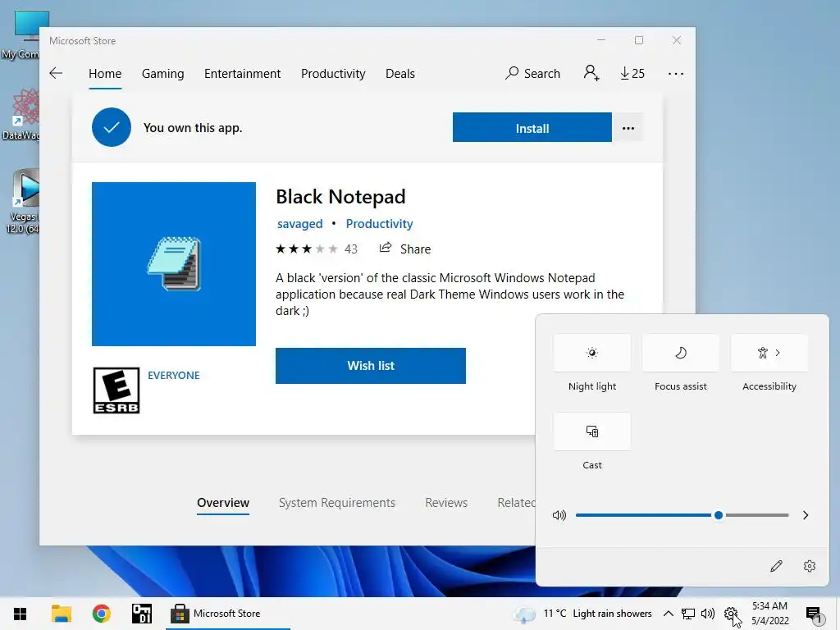The width and height of the screenshot is (840, 630).
Task: Click the gear icon in system tray
Action: (730, 614)
